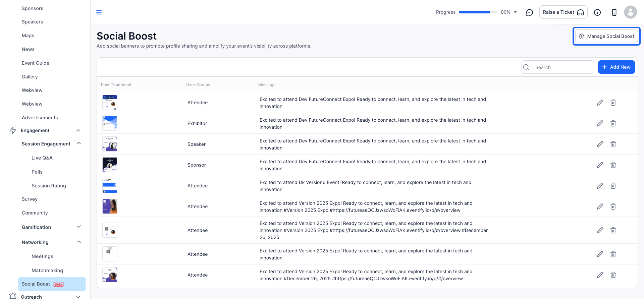Screen dimensions: 644x299
Task: Click the User Groups column header
Action: [x=198, y=85]
